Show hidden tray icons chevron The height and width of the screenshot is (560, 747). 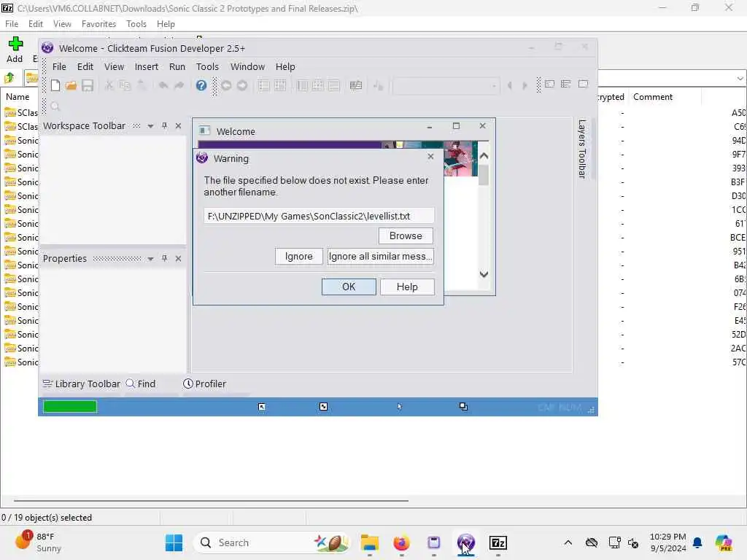(568, 542)
